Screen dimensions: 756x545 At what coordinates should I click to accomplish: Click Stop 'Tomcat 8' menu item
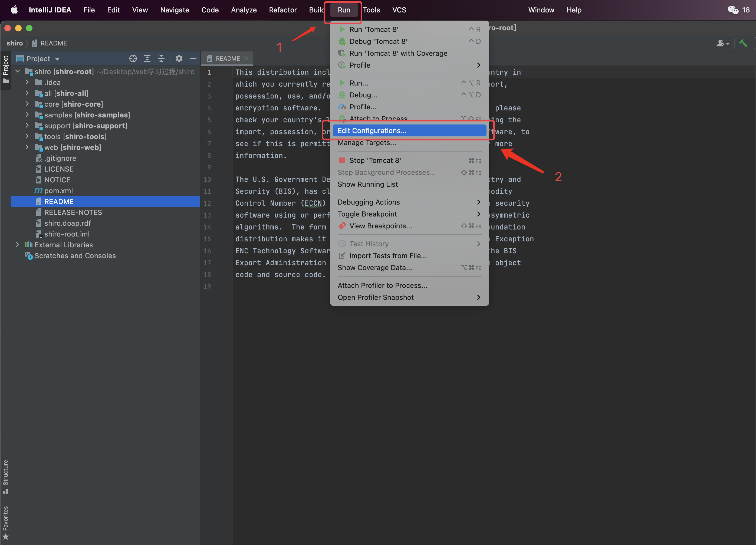pos(375,160)
